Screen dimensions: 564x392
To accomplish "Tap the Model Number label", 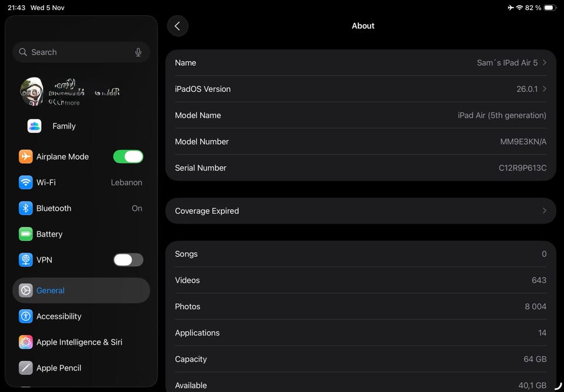I will pyautogui.click(x=202, y=142).
